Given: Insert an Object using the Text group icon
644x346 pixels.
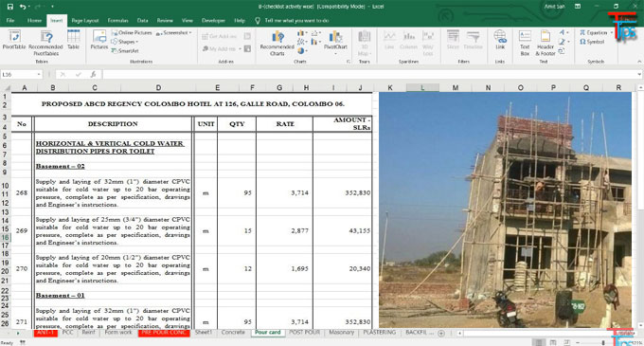Looking at the screenshot, I should (562, 51).
